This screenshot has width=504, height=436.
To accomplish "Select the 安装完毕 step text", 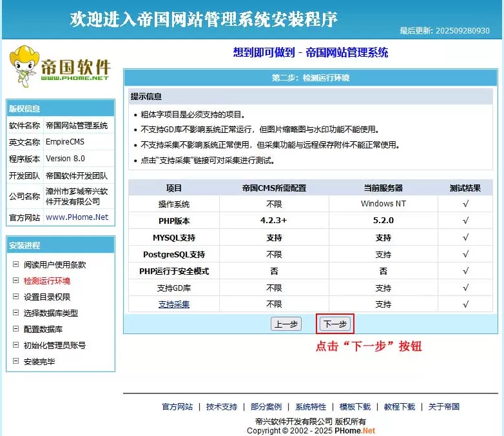I will (39, 361).
